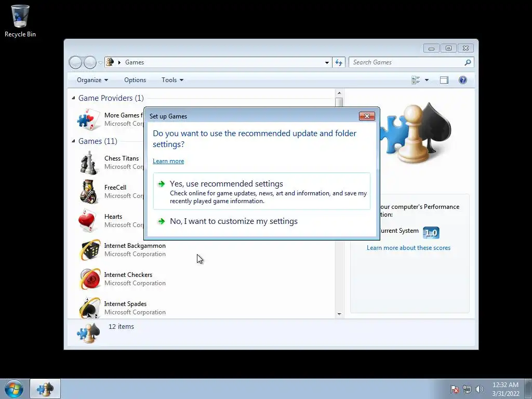
Task: Click the Games icon in details pane
Action: 88,332
